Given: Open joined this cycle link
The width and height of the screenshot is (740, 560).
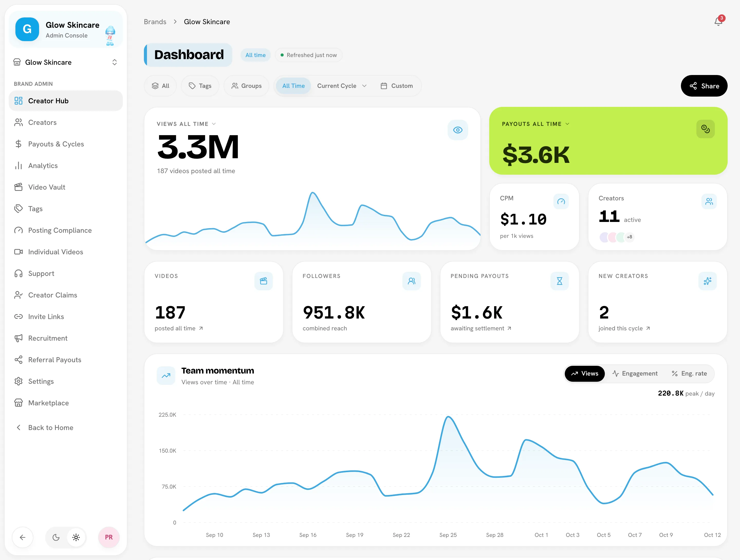Looking at the screenshot, I should coord(624,329).
